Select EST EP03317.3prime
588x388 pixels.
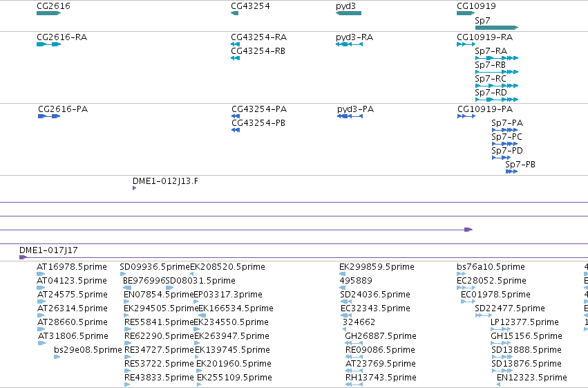tap(196, 302)
